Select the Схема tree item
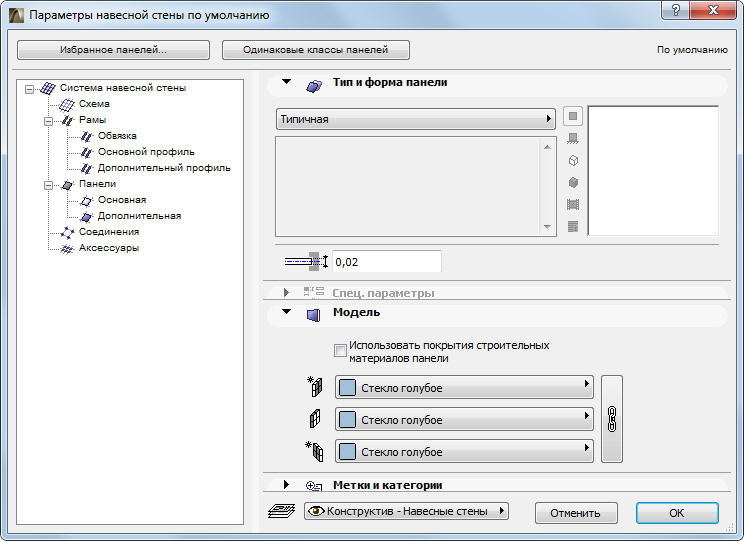This screenshot has width=744, height=541. click(94, 104)
